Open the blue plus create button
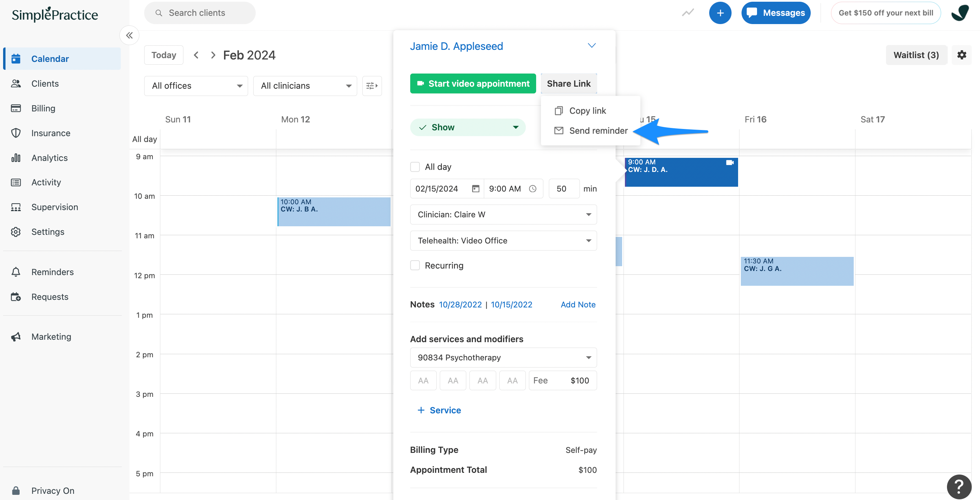The image size is (980, 500). click(x=720, y=13)
